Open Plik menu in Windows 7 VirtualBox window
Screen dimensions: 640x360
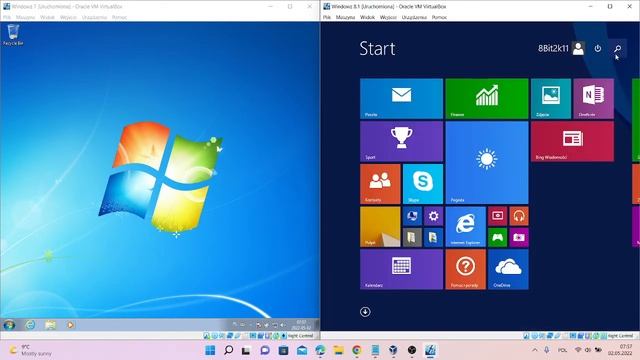pos(7,17)
